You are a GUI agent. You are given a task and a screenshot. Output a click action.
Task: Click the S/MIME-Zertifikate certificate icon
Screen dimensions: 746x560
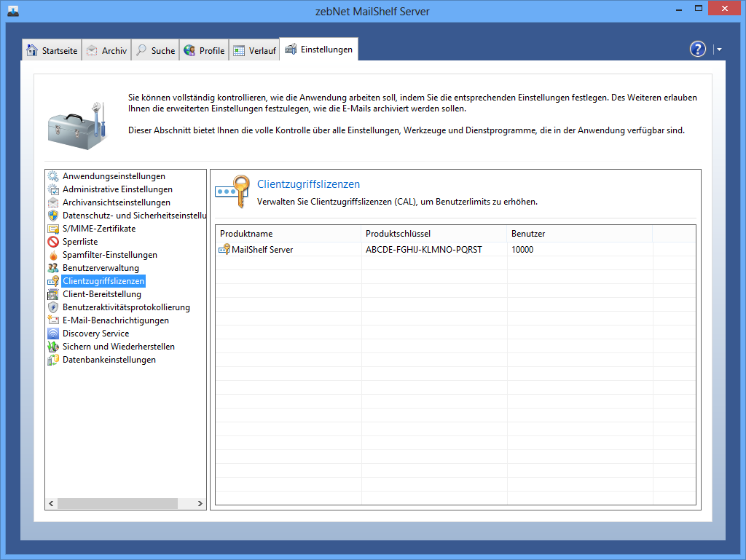coord(53,229)
